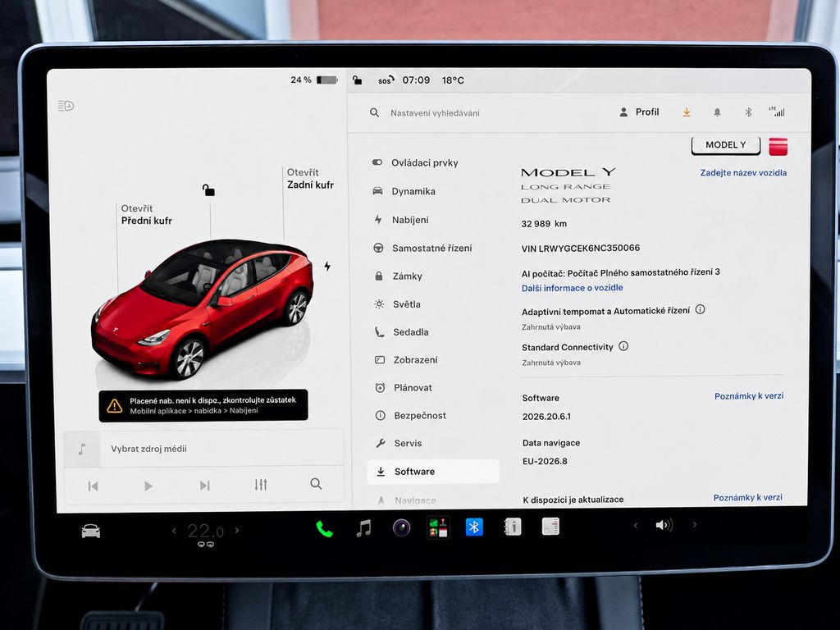Skip to next media track
Image resolution: width=840 pixels, height=630 pixels.
[204, 486]
